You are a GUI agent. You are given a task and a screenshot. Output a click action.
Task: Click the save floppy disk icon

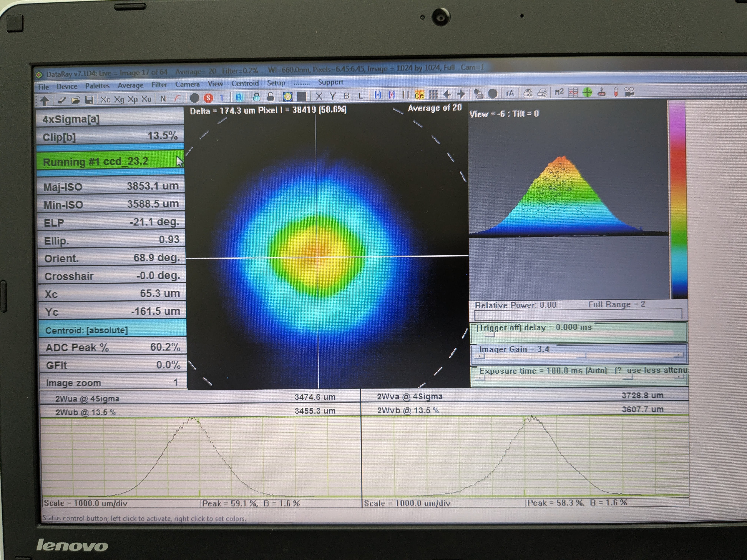coord(89,100)
